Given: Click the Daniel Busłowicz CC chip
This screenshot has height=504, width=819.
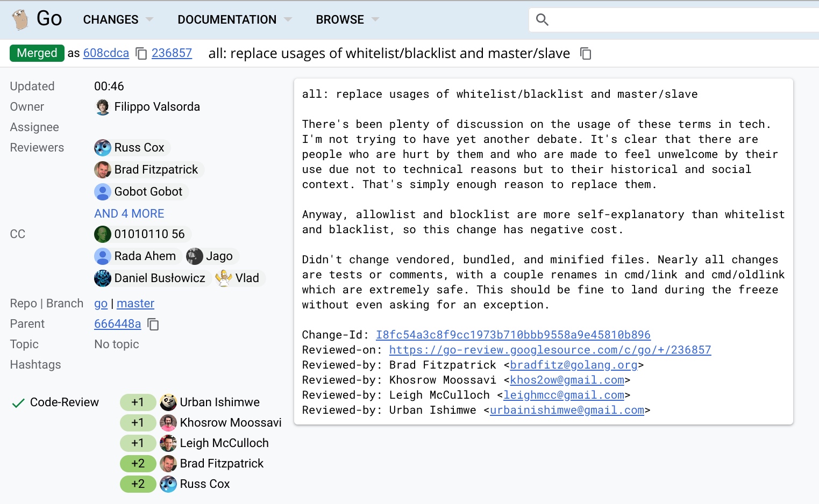Looking at the screenshot, I should [152, 278].
